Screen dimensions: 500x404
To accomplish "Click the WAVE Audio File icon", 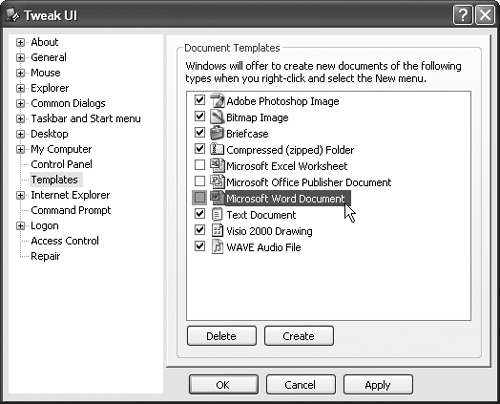I will 217,247.
